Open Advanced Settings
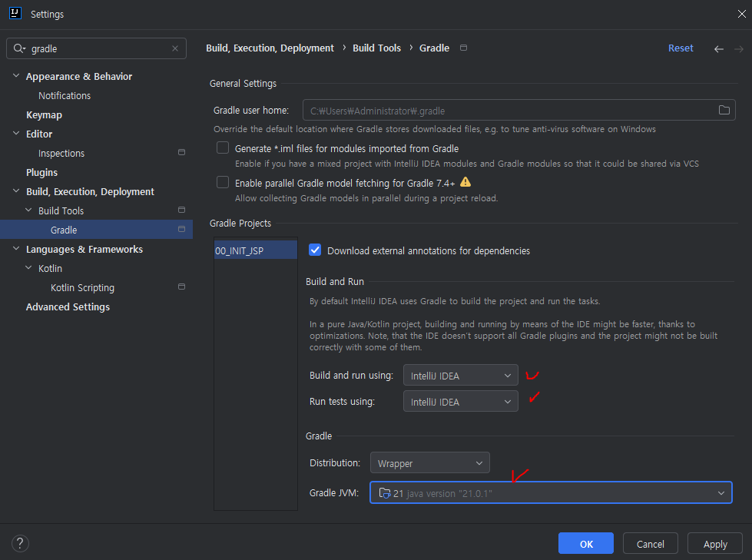Screen dimensions: 752x560 pos(68,307)
